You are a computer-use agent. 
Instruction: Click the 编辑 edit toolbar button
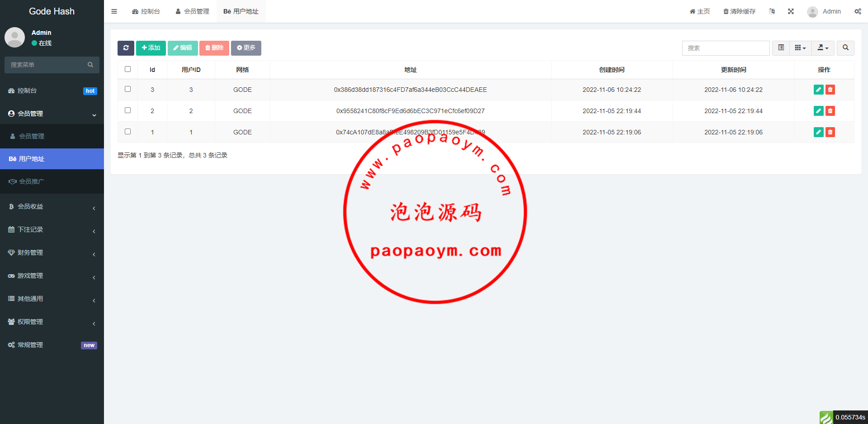point(183,48)
